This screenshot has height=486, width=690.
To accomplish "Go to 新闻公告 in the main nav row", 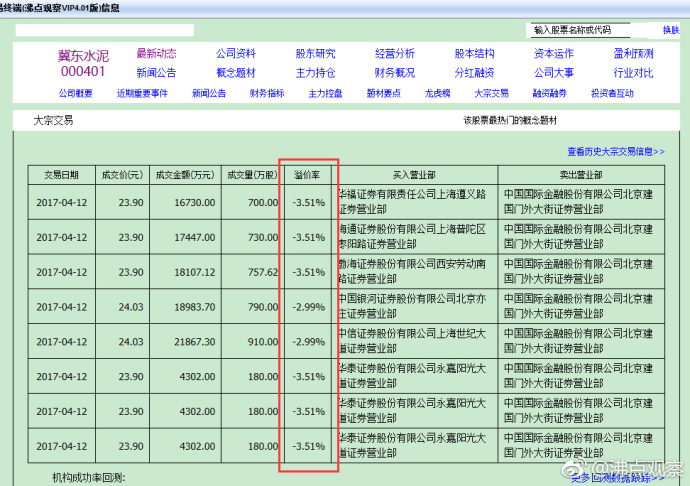I will (x=156, y=73).
